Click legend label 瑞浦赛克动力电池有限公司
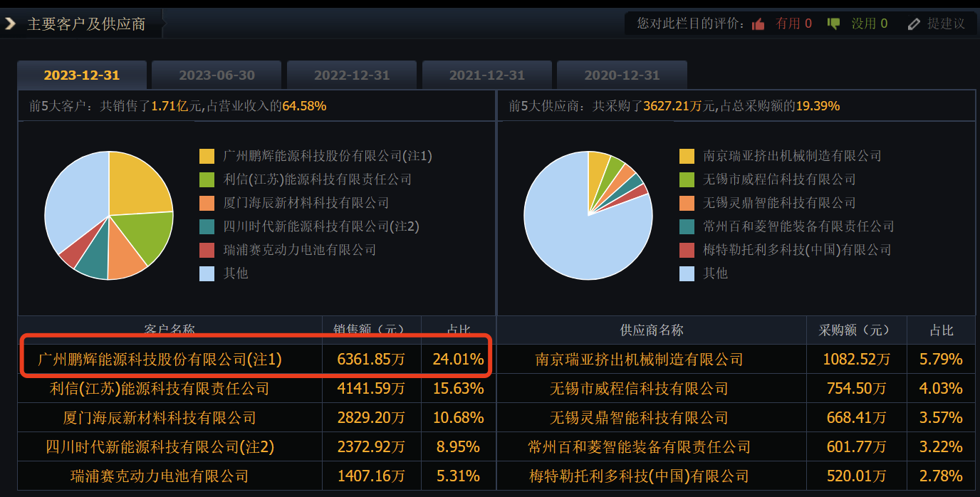 point(300,250)
